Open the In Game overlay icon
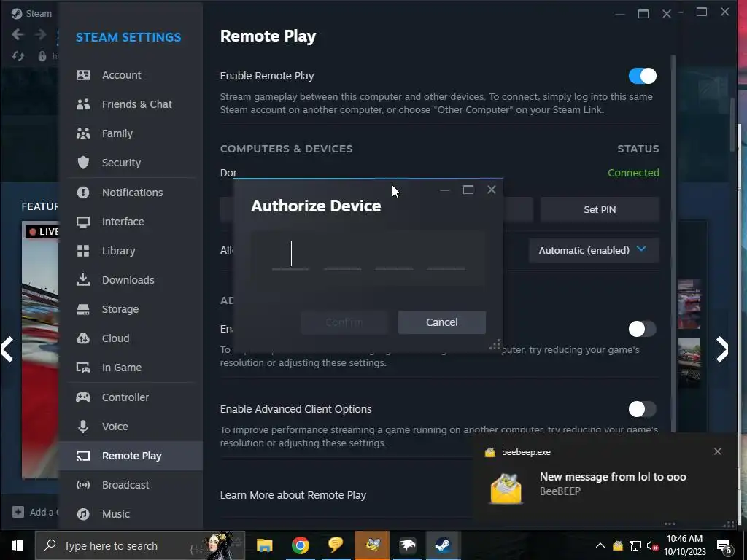This screenshot has width=747, height=560. tap(83, 367)
